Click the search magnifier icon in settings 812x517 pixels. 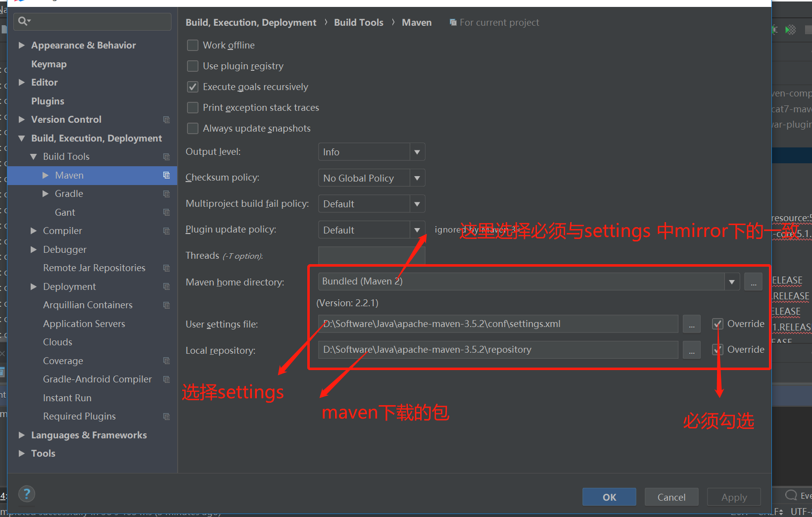click(23, 21)
